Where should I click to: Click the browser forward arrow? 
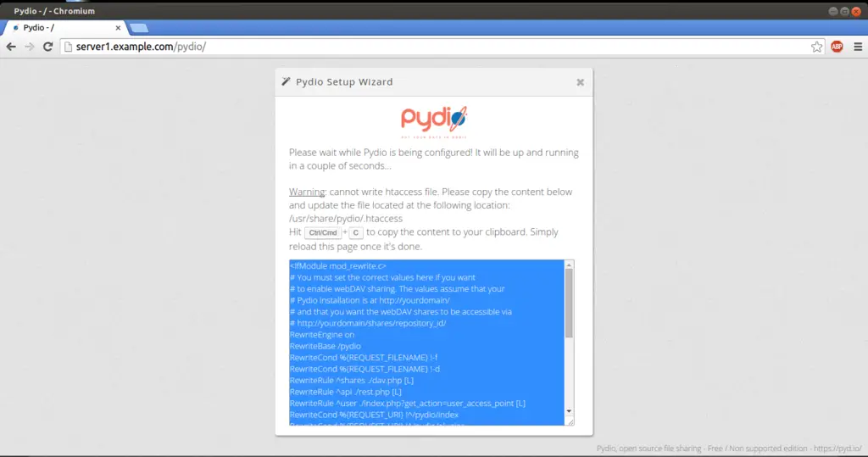click(30, 47)
